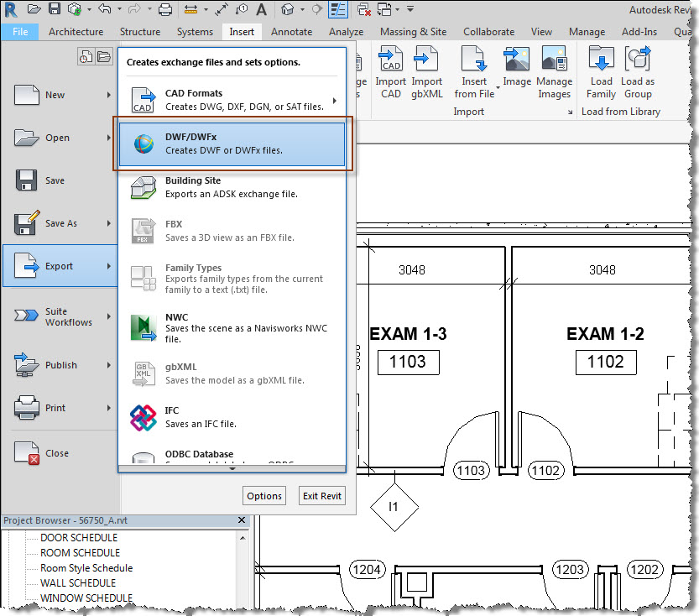Select the Load Family tool
699x616 pixels.
(x=601, y=71)
